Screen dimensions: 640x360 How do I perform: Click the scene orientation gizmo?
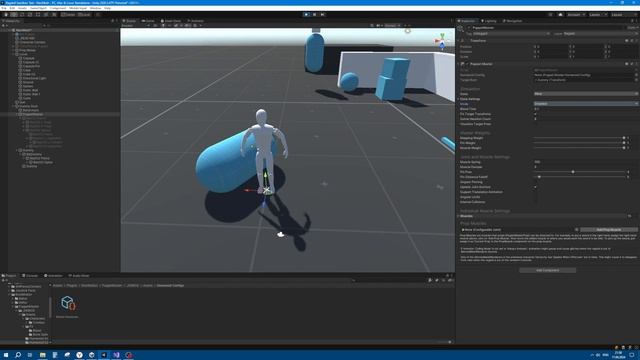click(x=442, y=41)
